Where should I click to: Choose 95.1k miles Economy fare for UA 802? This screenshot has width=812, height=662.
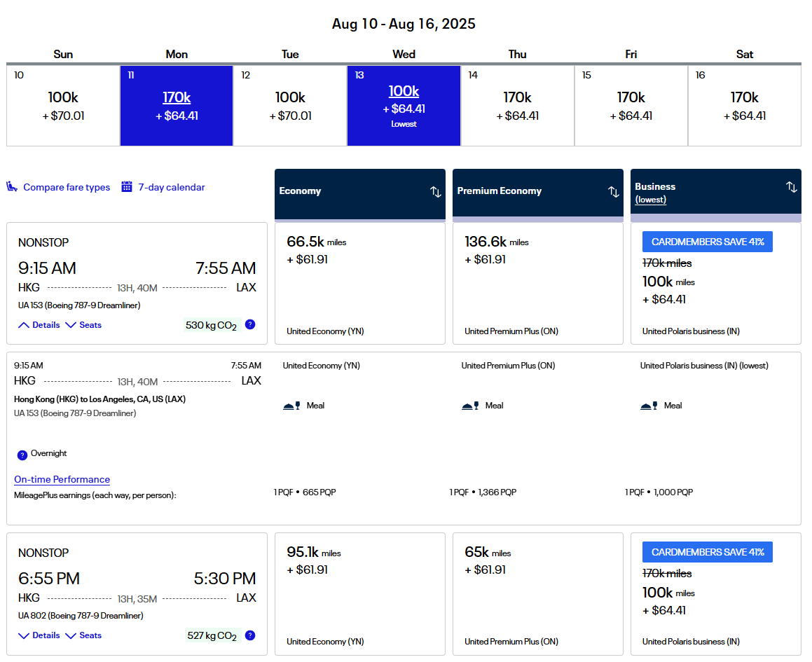point(360,594)
